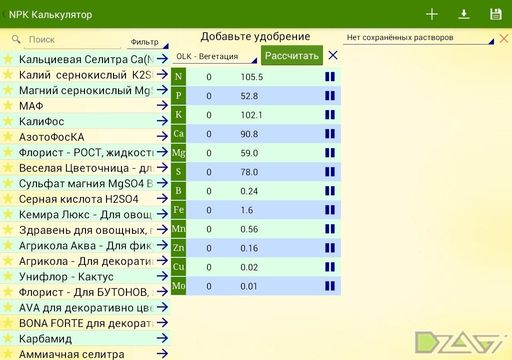Open the Фильтр dropdown
The height and width of the screenshot is (360, 512).
(148, 42)
